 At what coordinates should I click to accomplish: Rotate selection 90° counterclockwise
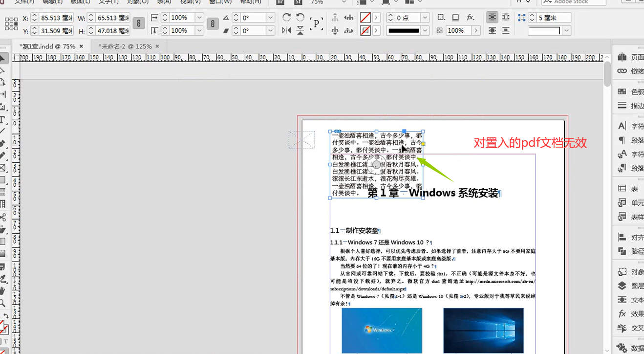point(301,18)
